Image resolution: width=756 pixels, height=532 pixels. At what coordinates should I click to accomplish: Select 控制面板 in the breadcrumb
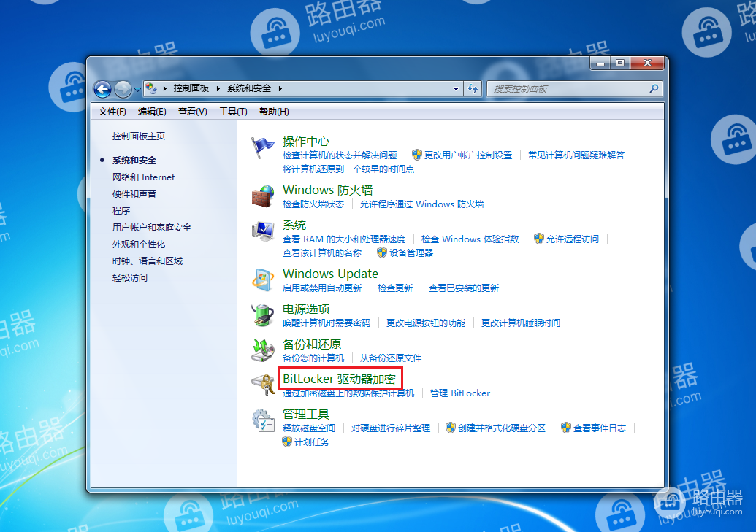[191, 88]
